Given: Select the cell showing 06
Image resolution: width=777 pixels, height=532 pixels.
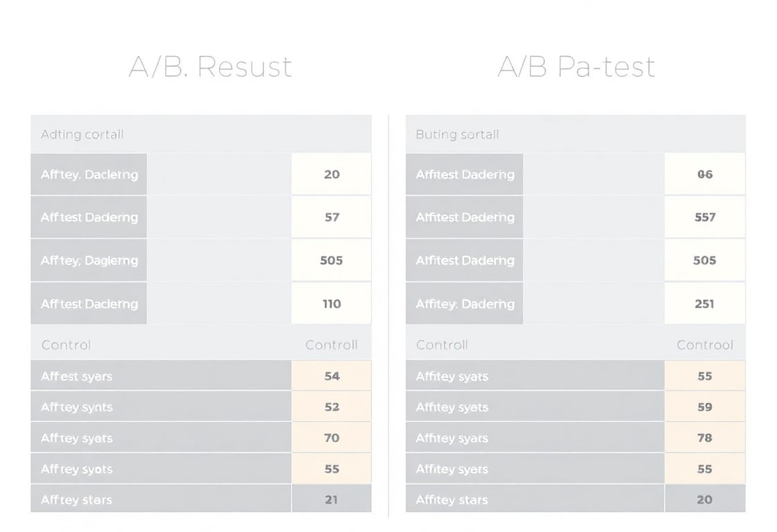Looking at the screenshot, I should pos(704,175).
